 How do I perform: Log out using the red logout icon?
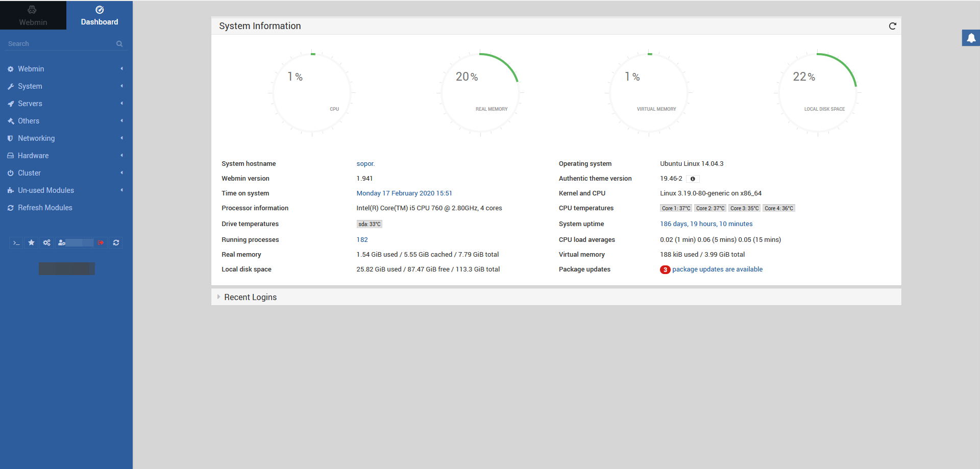pyautogui.click(x=101, y=242)
